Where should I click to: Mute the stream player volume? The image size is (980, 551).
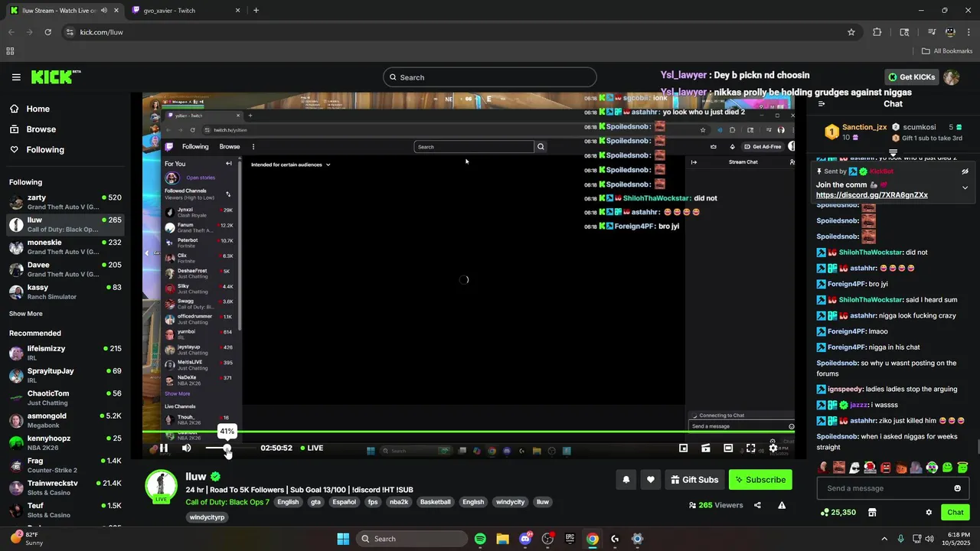click(x=186, y=448)
